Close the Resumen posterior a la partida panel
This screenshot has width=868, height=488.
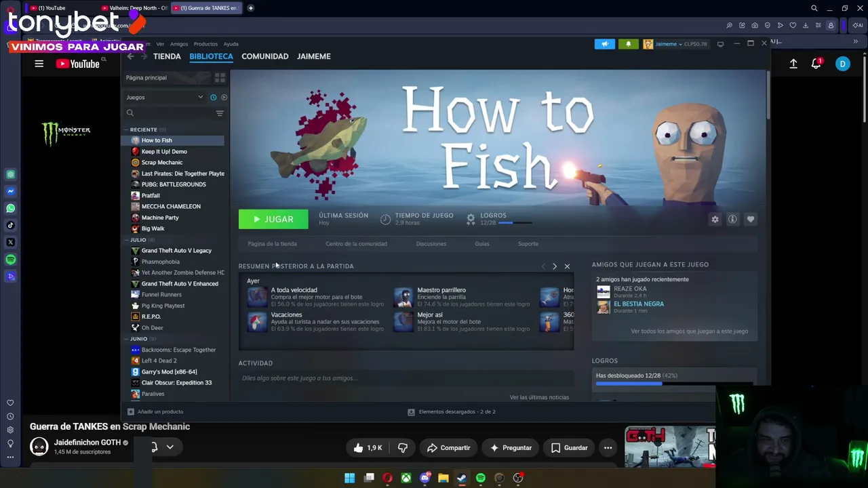567,266
